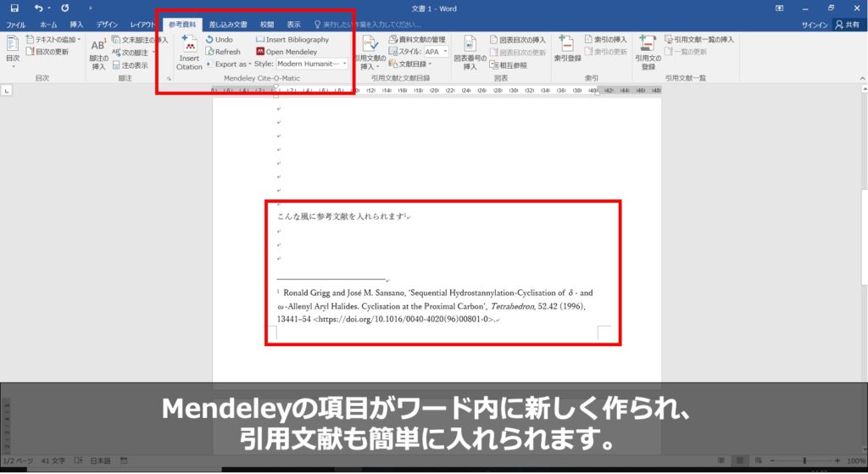Click the ruler tab selector box
Image resolution: width=868 pixels, height=474 pixels.
tap(7, 90)
